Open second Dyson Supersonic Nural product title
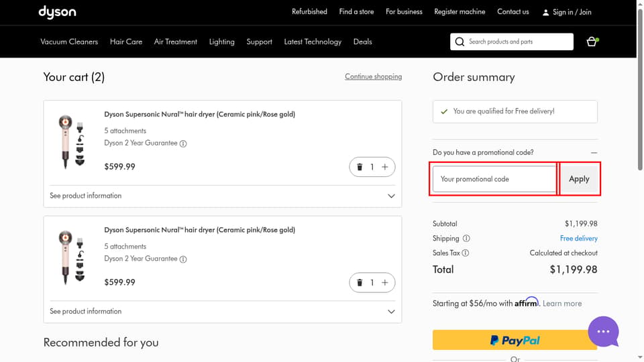Viewport: 644px width, 362px height. [200, 230]
